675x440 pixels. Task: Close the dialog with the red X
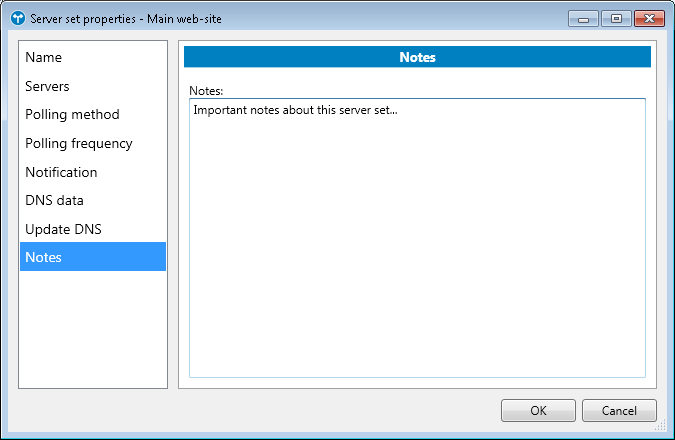[x=648, y=18]
